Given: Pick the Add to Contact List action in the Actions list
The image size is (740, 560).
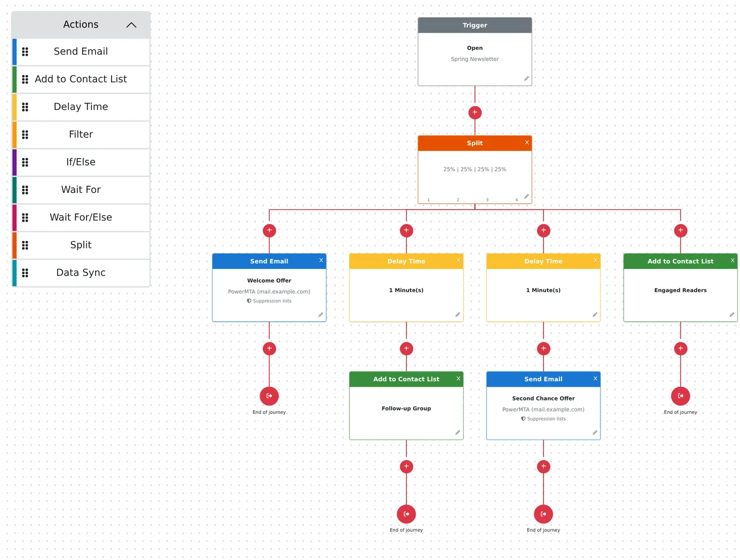Looking at the screenshot, I should coord(81,79).
